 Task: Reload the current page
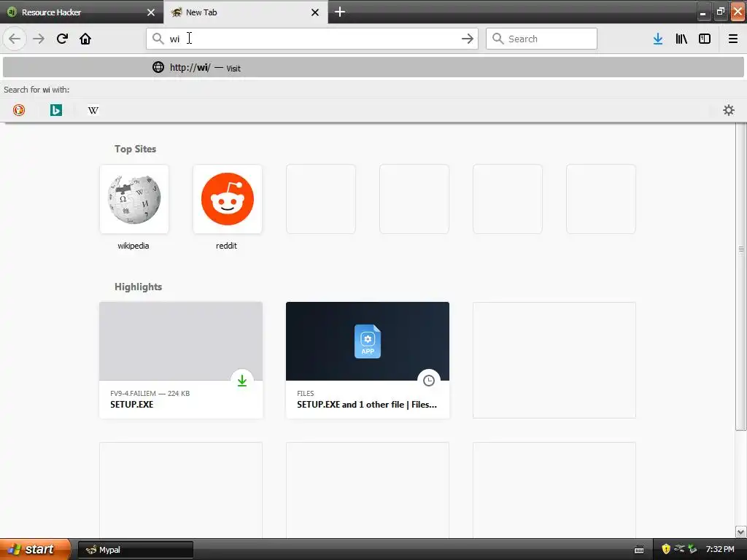[x=63, y=39]
